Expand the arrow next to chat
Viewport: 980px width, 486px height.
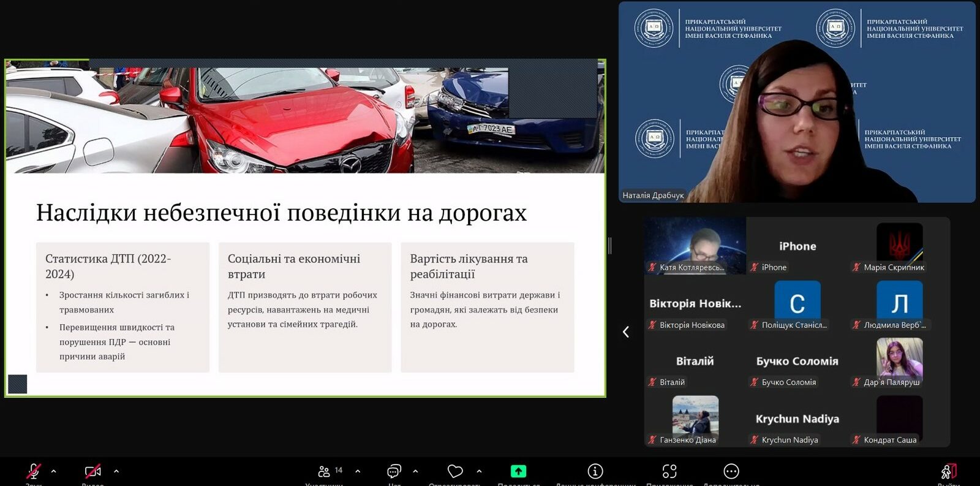tap(415, 471)
